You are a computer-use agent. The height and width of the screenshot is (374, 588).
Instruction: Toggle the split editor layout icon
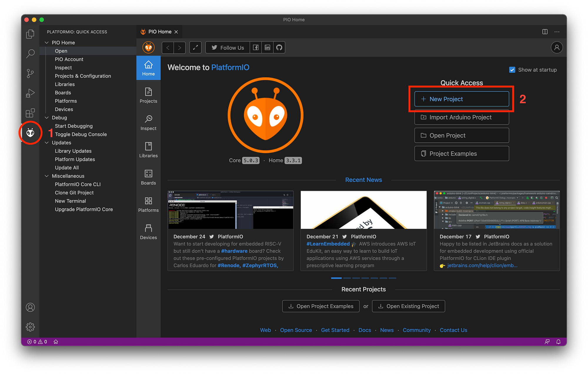(545, 32)
